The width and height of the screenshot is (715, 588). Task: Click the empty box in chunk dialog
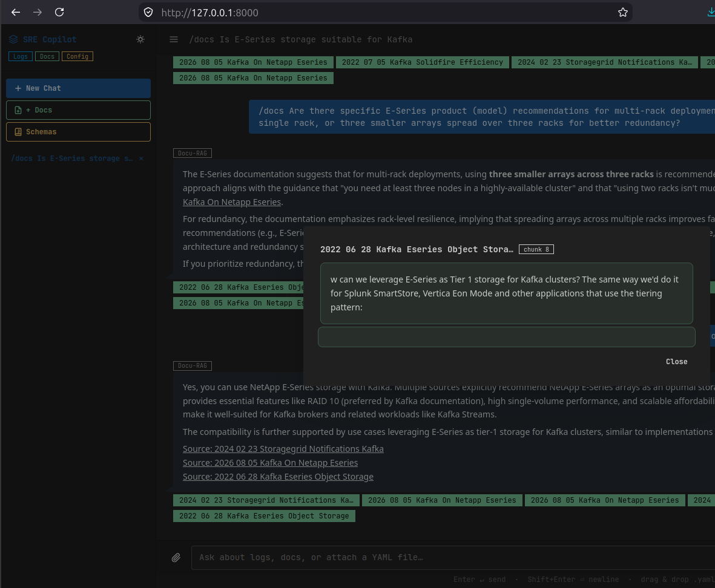pos(507,337)
